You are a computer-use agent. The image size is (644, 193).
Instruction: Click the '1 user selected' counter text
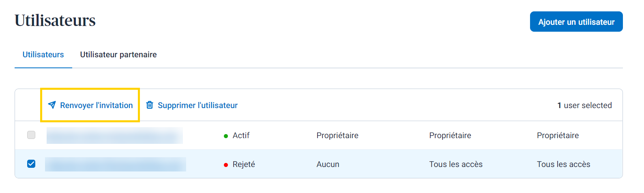pyautogui.click(x=584, y=105)
